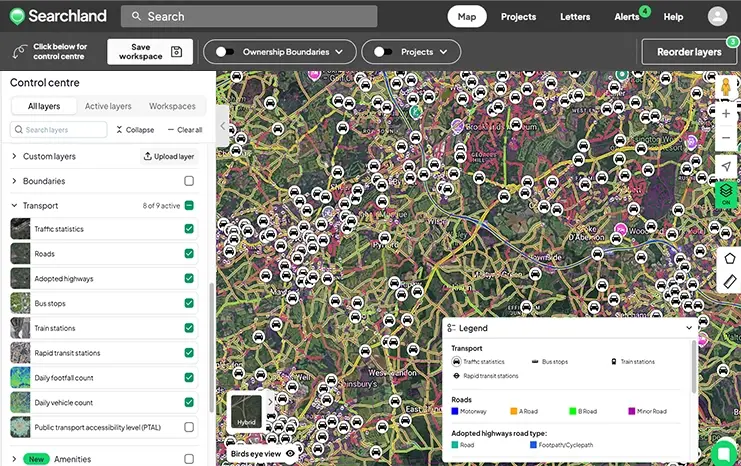Screen dimensions: 741x466
Task: Uncheck the Bus stops layer
Action: point(189,303)
